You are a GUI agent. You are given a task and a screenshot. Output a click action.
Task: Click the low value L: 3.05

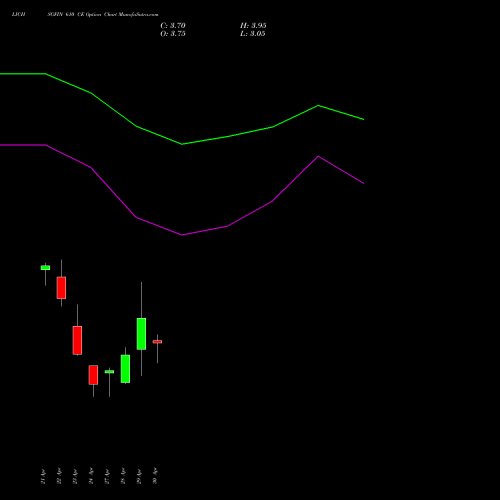[253, 34]
